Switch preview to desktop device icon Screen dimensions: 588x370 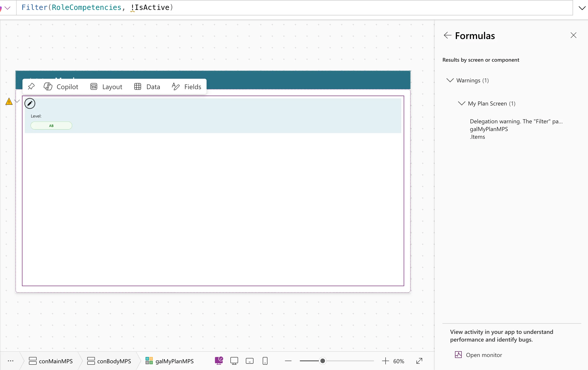coord(234,361)
